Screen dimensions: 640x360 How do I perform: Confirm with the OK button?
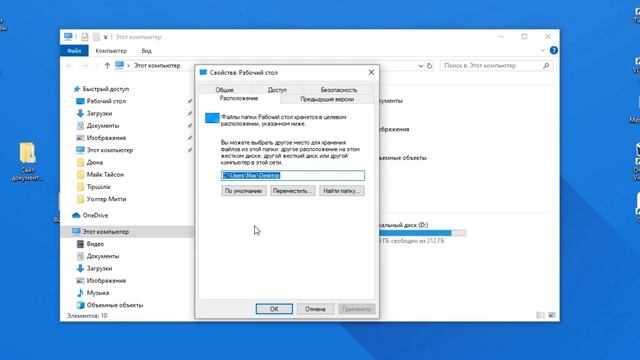point(274,309)
